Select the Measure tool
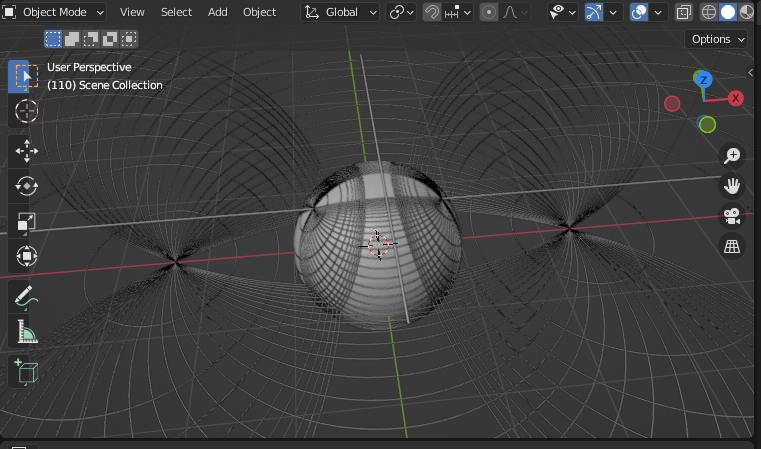761x449 pixels. coord(27,331)
